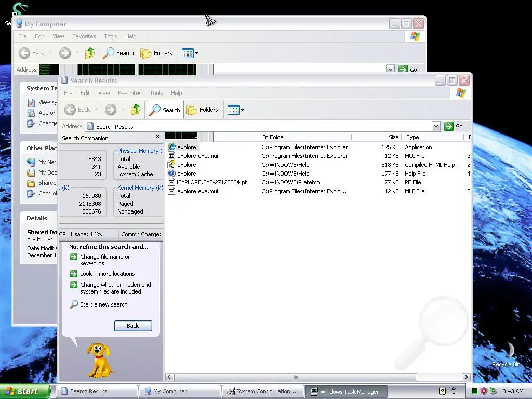This screenshot has width=532, height=399.
Task: Open Views icon in My Computer toolbar
Action: [x=188, y=54]
